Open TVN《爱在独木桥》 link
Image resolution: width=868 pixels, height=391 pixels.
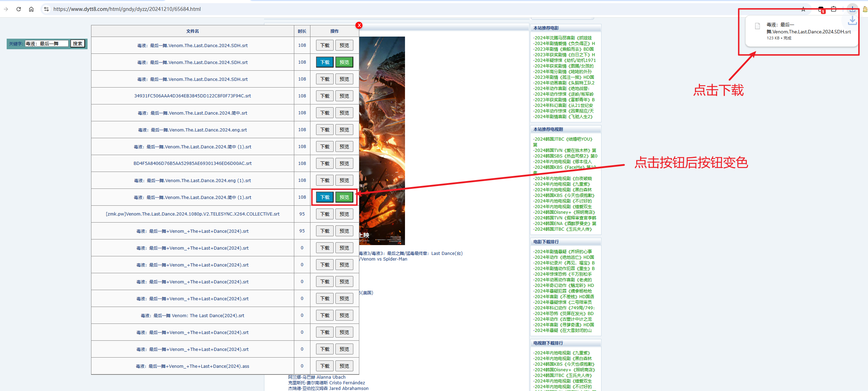pyautogui.click(x=565, y=150)
